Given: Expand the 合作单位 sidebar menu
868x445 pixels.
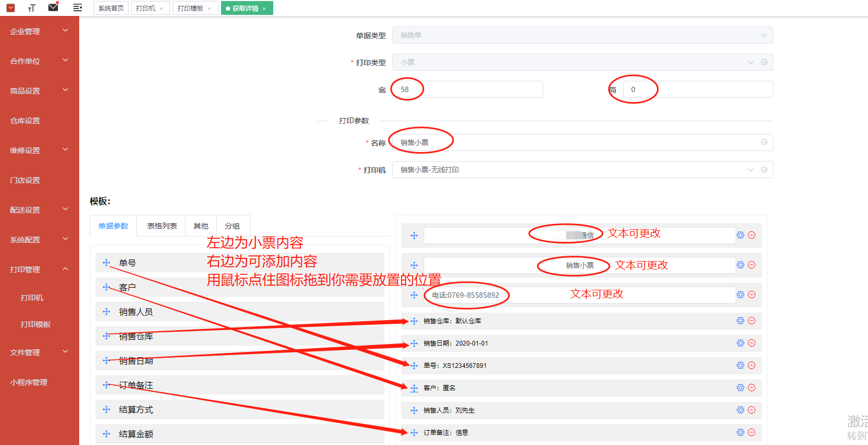Looking at the screenshot, I should coord(39,61).
